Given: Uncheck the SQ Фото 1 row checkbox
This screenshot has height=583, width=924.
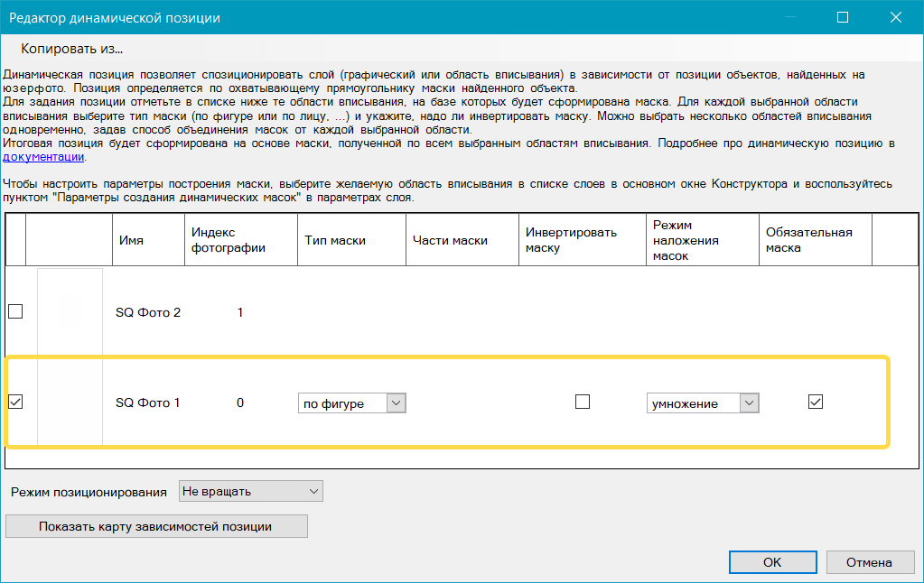Looking at the screenshot, I should tap(15, 403).
